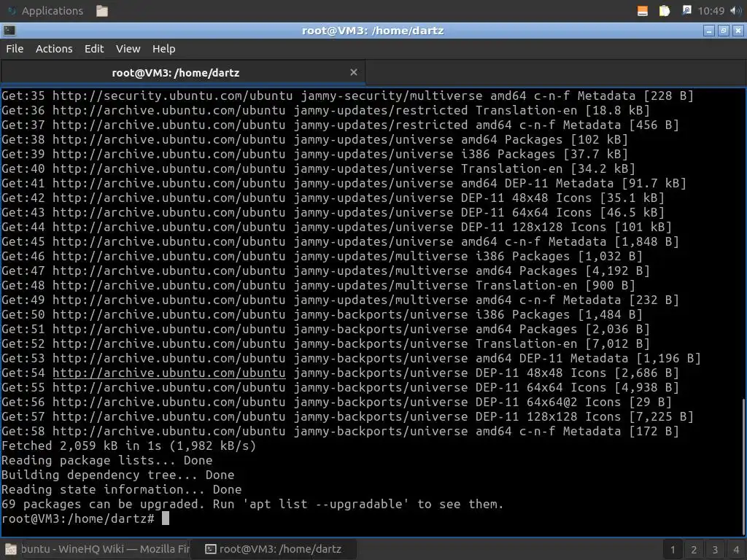Switch to workspace 2
This screenshot has width=747, height=560.
[694, 550]
